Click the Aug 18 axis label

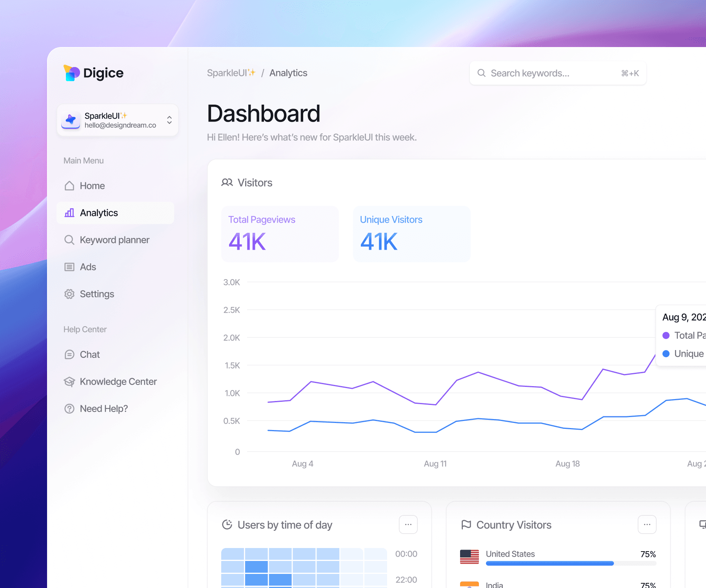(568, 464)
